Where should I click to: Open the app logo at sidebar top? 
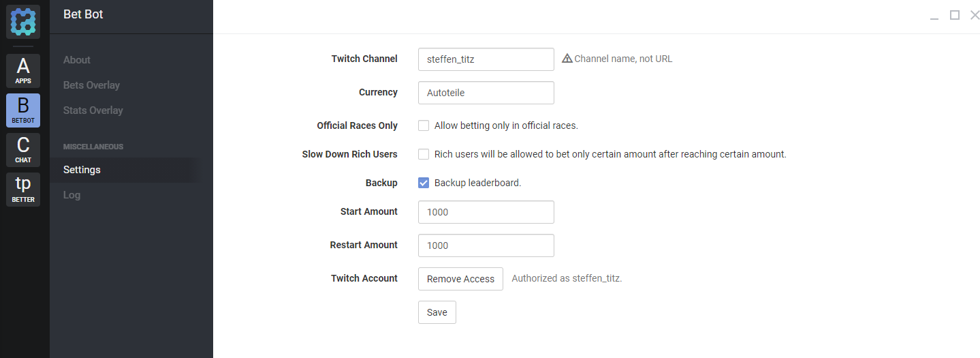[24, 22]
